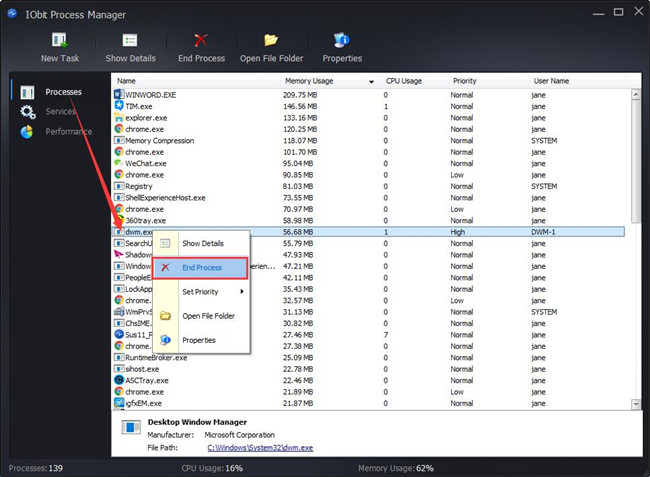Viewport: 650px width, 477px height.
Task: Click the red X End Process toolbar icon
Action: (201, 41)
